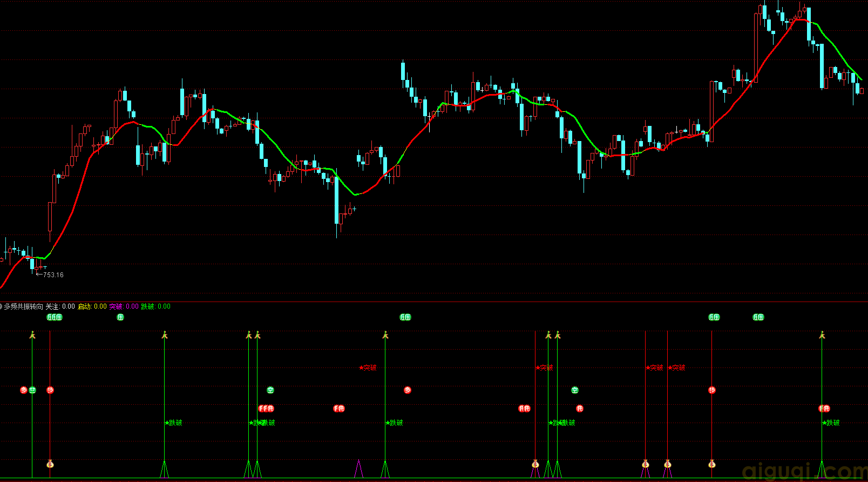Click the green 跌破: 0.00 legend label
The width and height of the screenshot is (868, 482).
155,306
